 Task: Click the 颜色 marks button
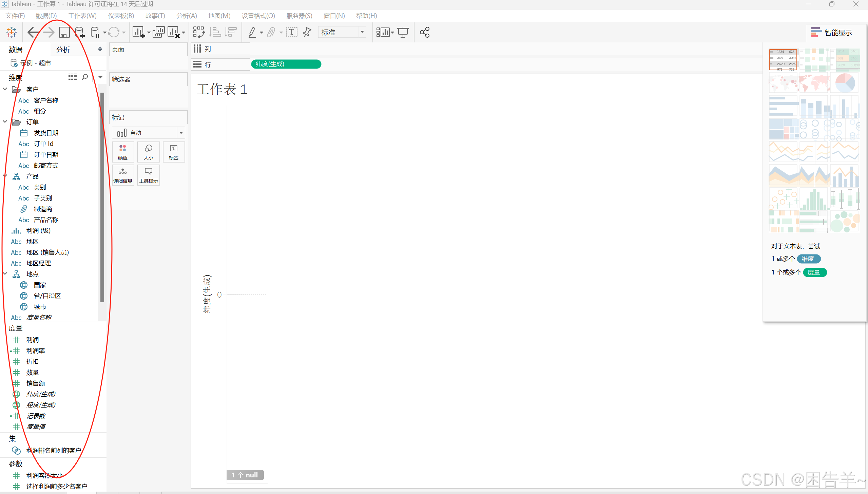pos(122,152)
